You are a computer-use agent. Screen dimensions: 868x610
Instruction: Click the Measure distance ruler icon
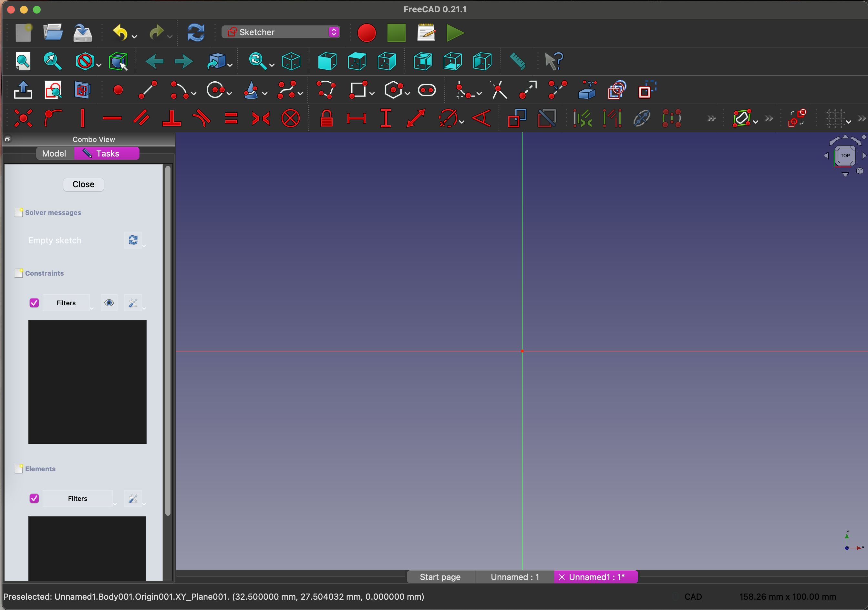point(518,61)
